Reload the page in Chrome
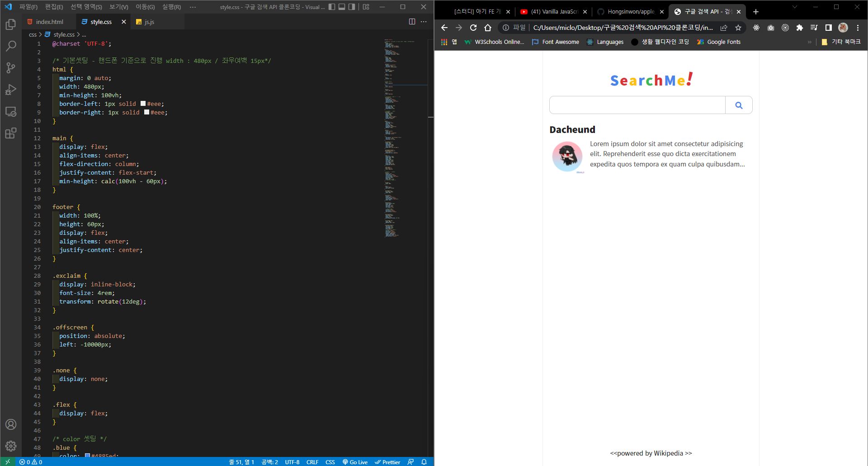This screenshot has width=868, height=466. (x=473, y=28)
